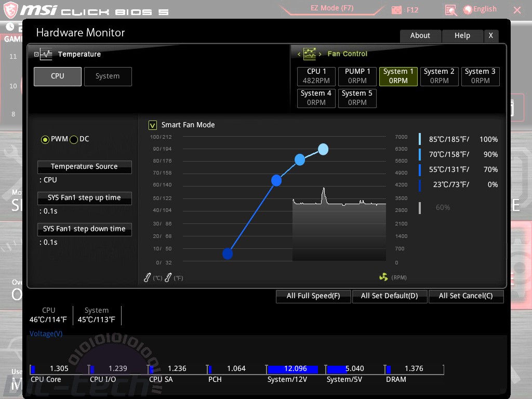
Task: Click the 55°C fan curve point
Action: click(276, 180)
